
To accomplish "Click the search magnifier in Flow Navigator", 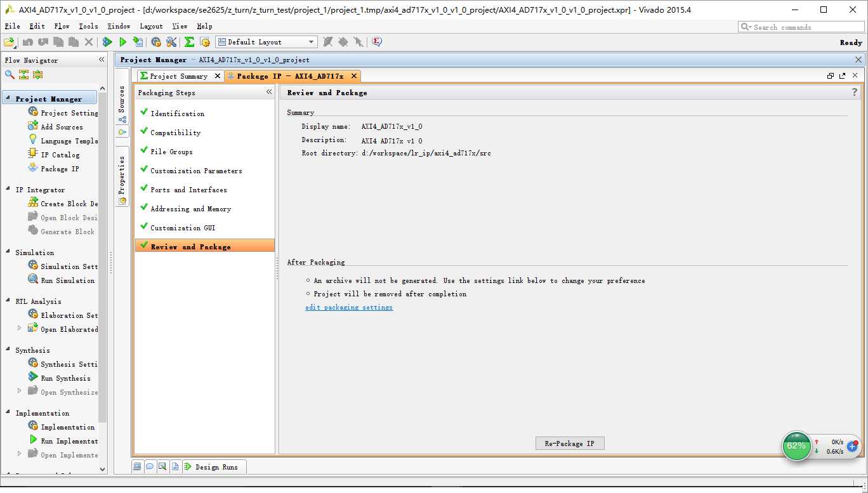I will click(10, 74).
